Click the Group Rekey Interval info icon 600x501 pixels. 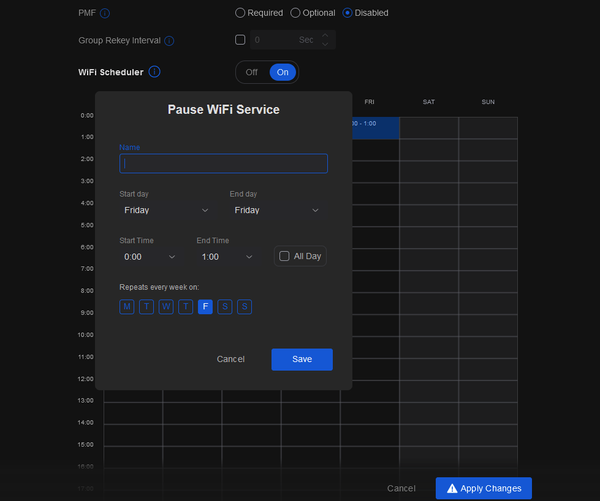click(x=169, y=41)
